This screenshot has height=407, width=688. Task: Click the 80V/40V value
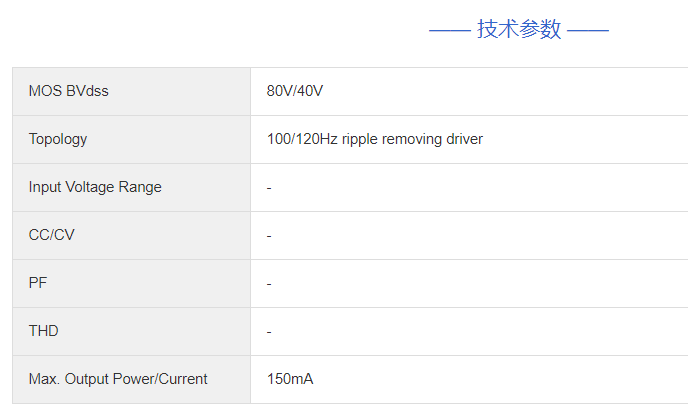pyautogui.click(x=295, y=91)
